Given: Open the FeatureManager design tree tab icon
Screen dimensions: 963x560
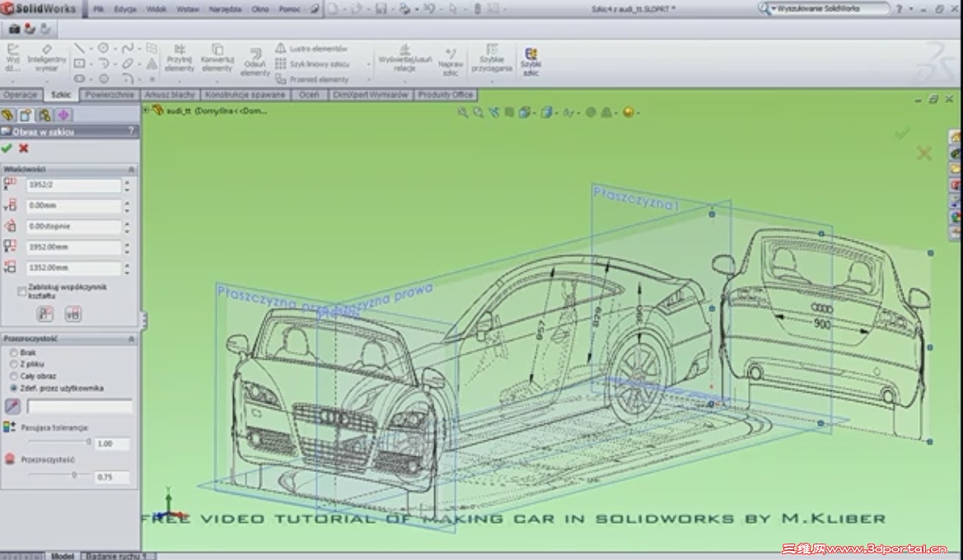Looking at the screenshot, I should pyautogui.click(x=7, y=114).
